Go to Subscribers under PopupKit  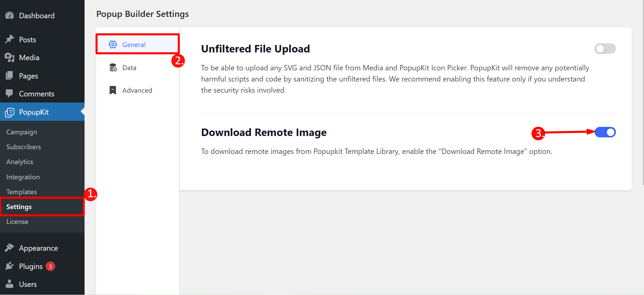(24, 147)
